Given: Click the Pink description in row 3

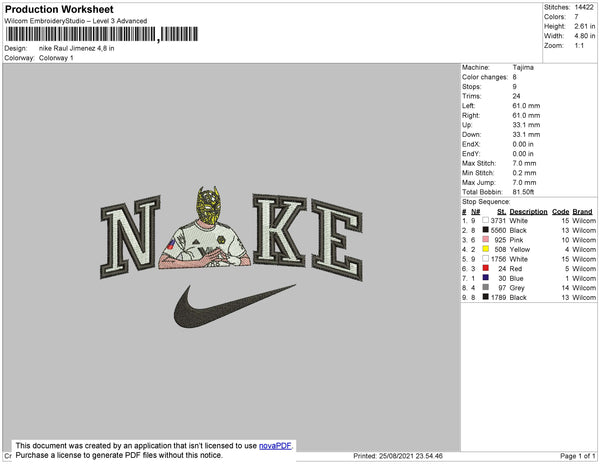Looking at the screenshot, I should (516, 240).
